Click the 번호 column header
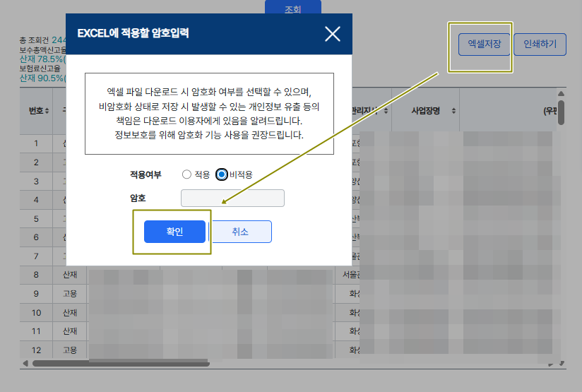Viewport: 582px width, 392px height. point(36,111)
